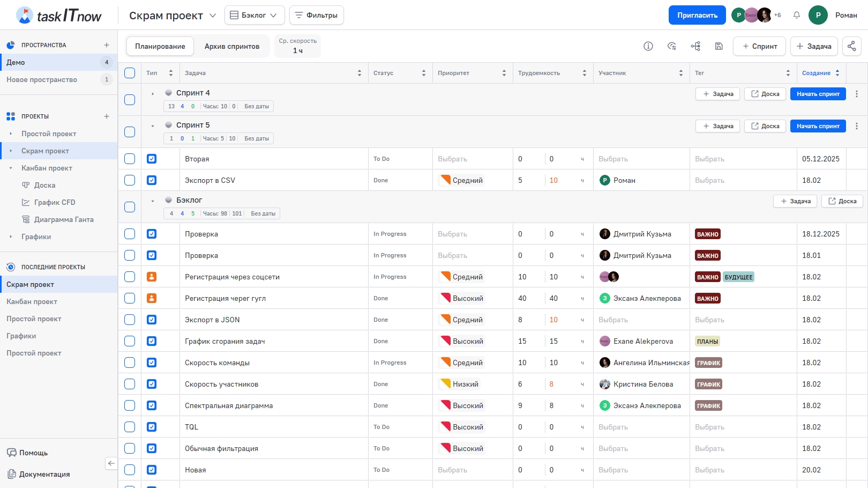The height and width of the screenshot is (488, 868).
Task: Open Диаграмма Ганта in the sidebar
Action: tap(63, 219)
